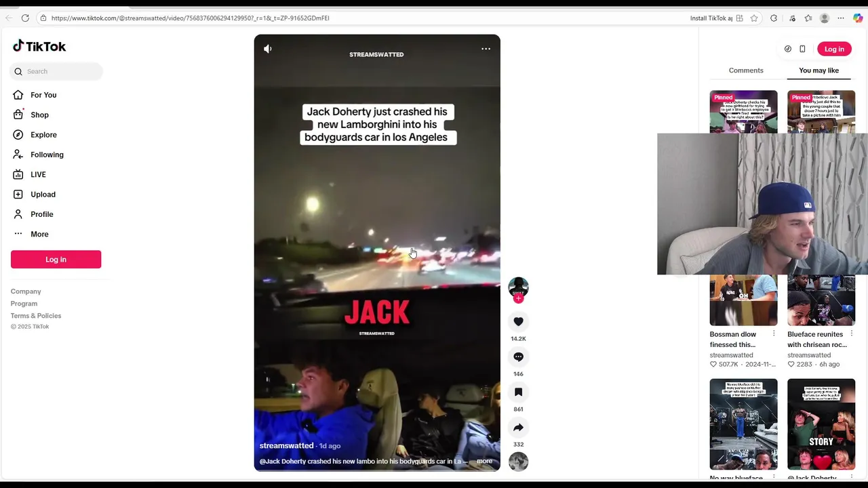Click the browser back arrow
This screenshot has height=488, width=868.
[x=9, y=18]
